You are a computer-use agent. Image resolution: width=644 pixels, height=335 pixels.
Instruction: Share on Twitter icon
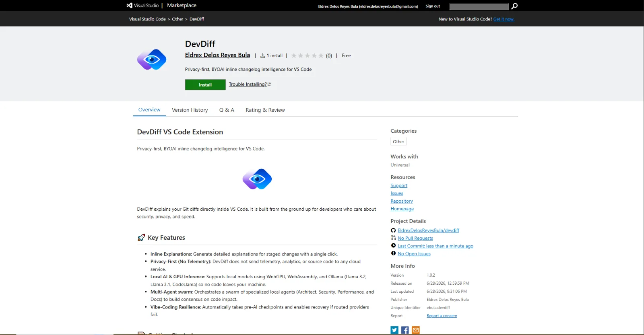point(394,330)
